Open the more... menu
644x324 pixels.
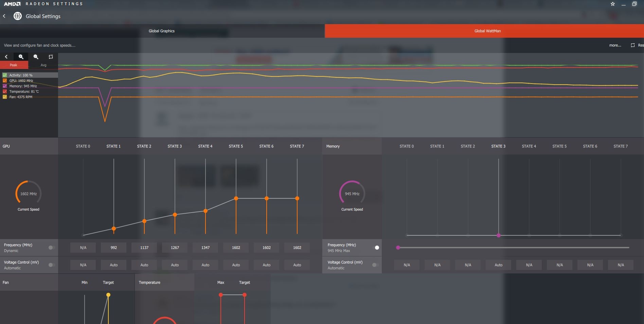point(615,45)
